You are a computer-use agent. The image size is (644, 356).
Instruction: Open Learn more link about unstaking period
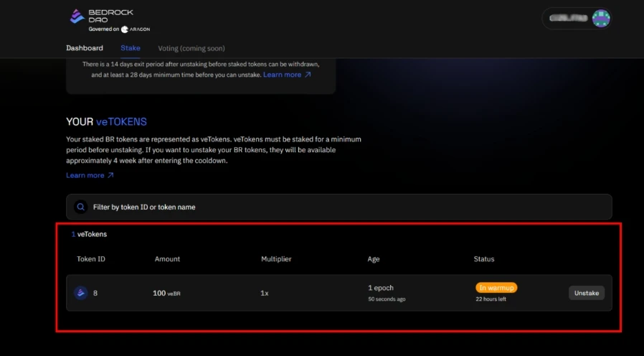[282, 75]
